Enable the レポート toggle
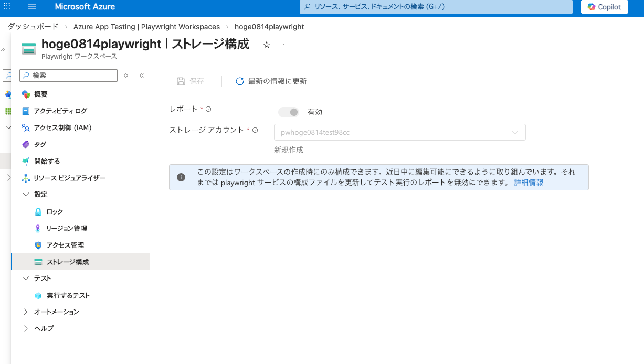Image resolution: width=644 pixels, height=364 pixels. pos(289,112)
